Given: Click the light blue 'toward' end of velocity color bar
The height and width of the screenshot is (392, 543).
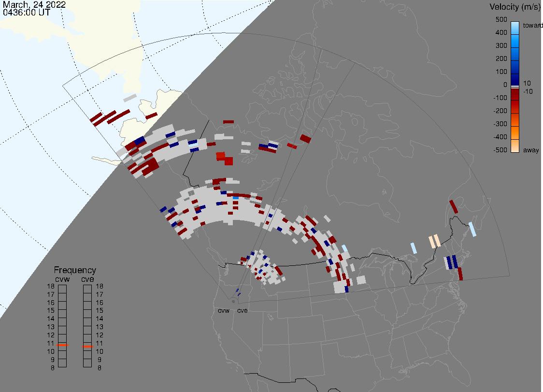Looking at the screenshot, I should pyautogui.click(x=515, y=26).
